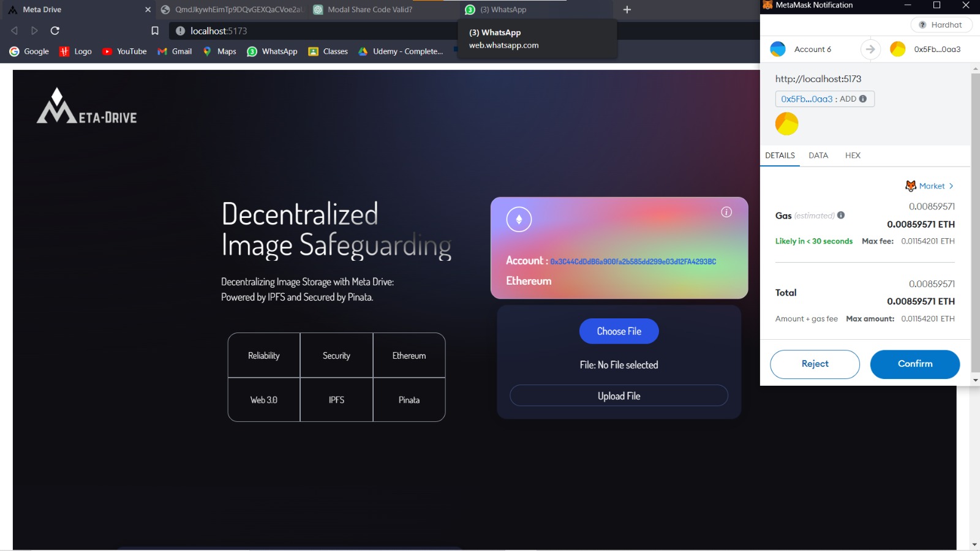Screen dimensions: 980x551
Task: Click 'Likely in < 30 seconds' text
Action: point(813,241)
